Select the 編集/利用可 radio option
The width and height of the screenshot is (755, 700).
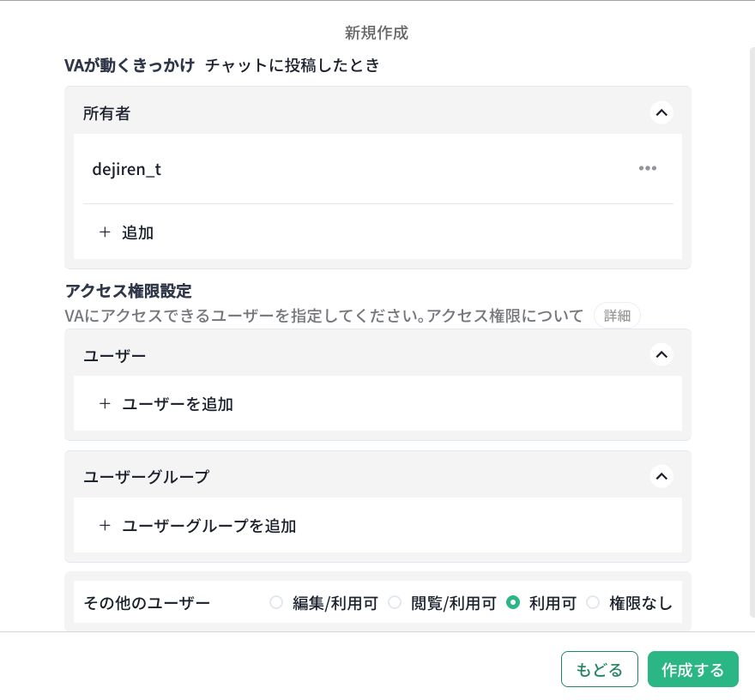click(276, 602)
